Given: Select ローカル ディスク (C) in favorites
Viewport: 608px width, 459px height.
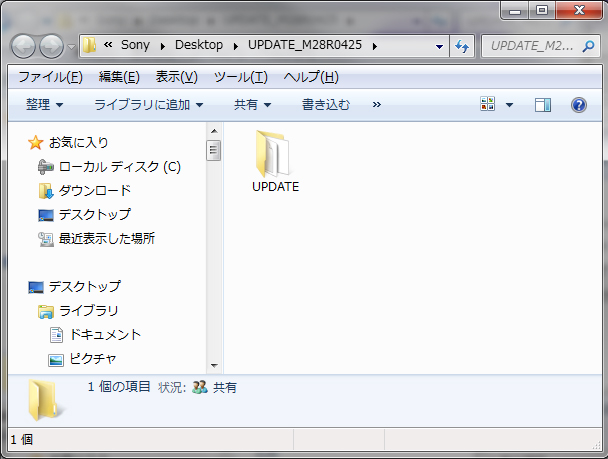Looking at the screenshot, I should point(119,166).
